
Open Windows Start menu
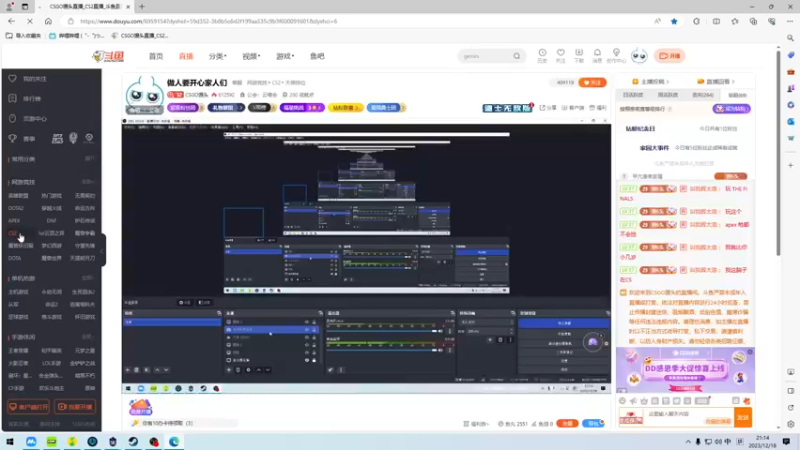(10, 442)
